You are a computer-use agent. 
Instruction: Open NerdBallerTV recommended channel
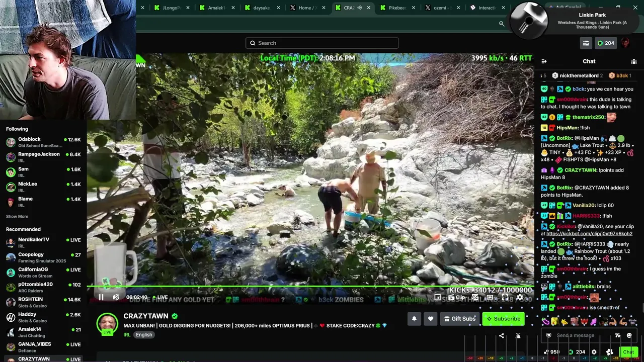pyautogui.click(x=43, y=243)
